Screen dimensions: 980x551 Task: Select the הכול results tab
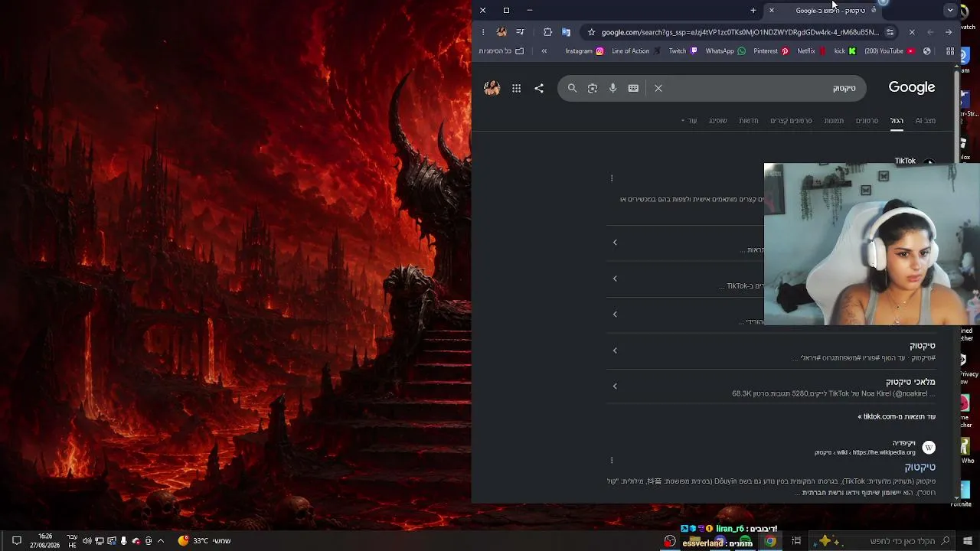click(897, 120)
